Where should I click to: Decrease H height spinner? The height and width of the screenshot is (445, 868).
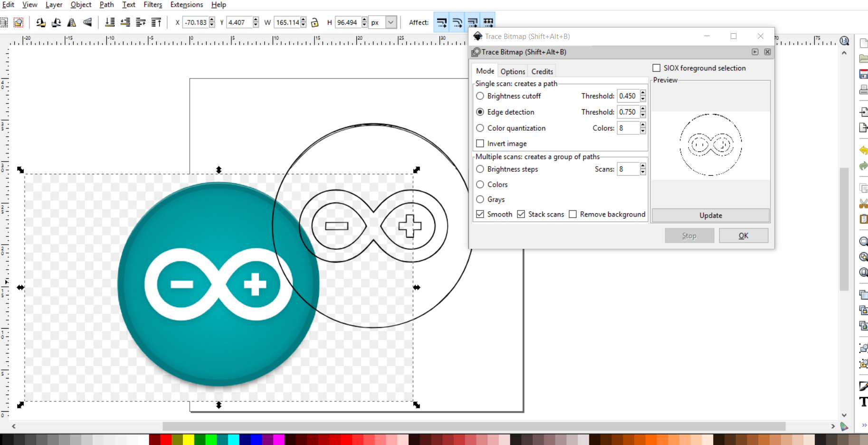click(364, 25)
